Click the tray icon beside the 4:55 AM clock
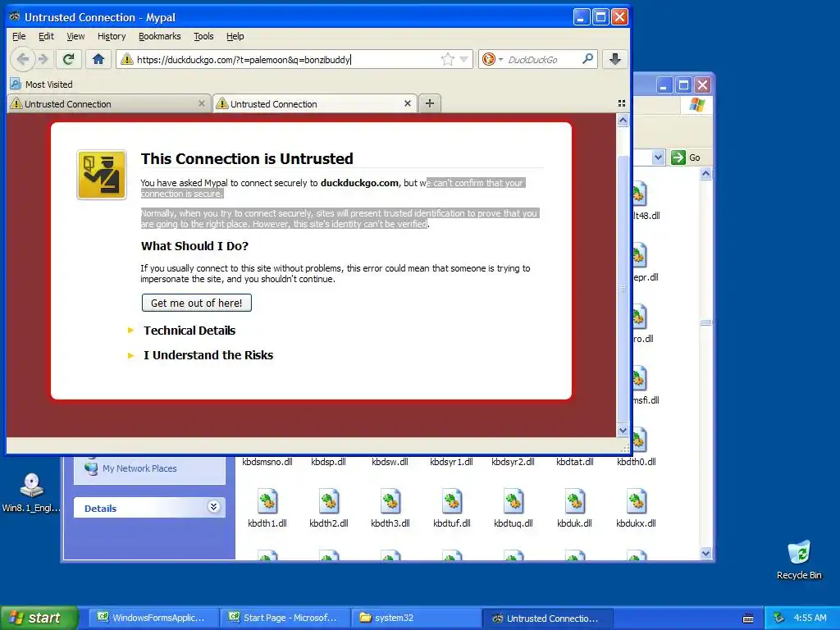The height and width of the screenshot is (630, 840). tap(779, 618)
